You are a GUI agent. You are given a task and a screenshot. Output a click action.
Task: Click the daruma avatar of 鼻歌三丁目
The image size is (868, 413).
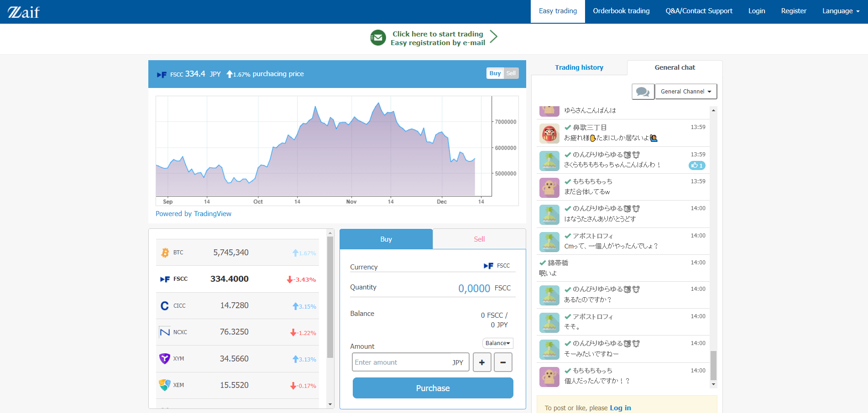coord(549,134)
